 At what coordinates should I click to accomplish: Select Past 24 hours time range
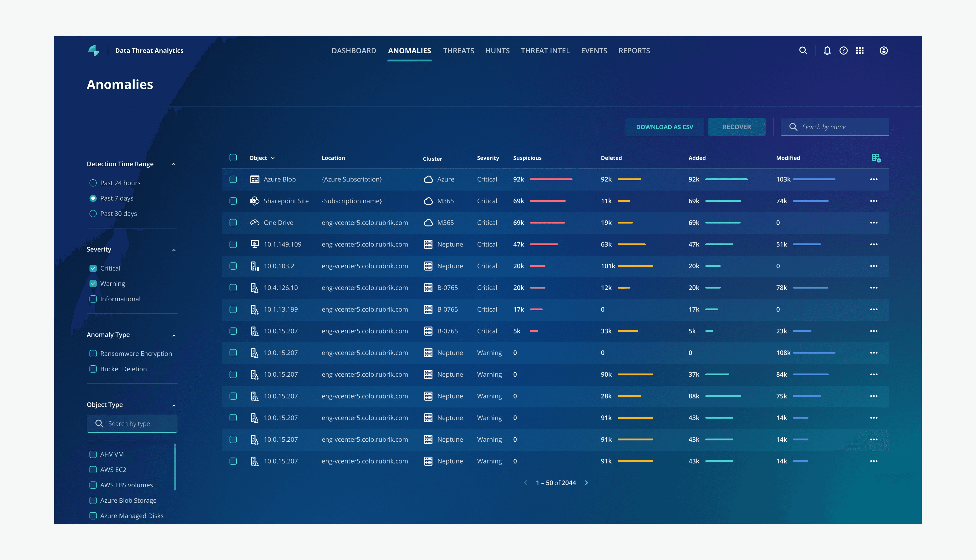tap(93, 183)
